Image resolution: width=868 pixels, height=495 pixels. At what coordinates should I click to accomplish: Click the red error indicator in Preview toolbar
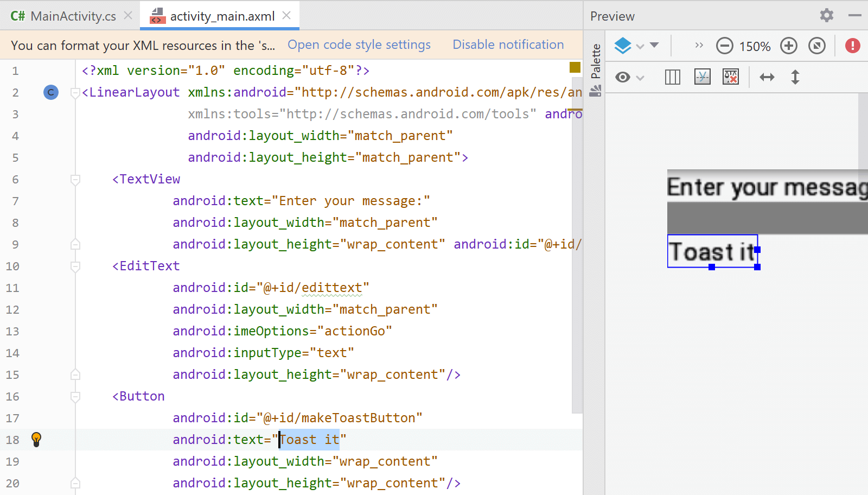(852, 46)
